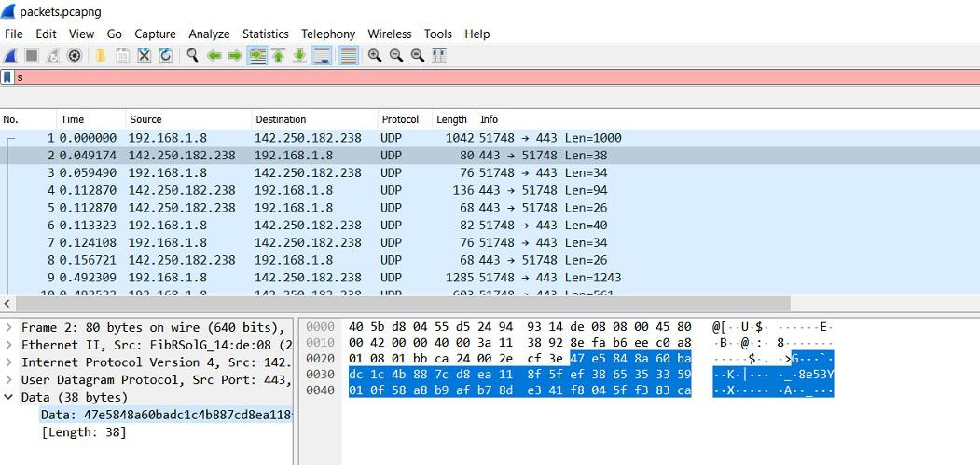This screenshot has width=980, height=465.
Task: Open Find a packet with the magnifier icon
Action: 192,56
